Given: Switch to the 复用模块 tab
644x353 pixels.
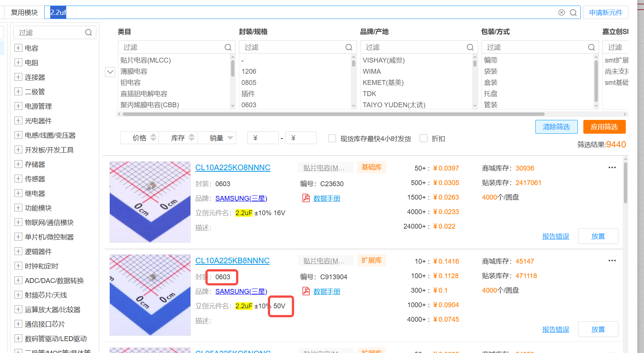Looking at the screenshot, I should coord(24,12).
